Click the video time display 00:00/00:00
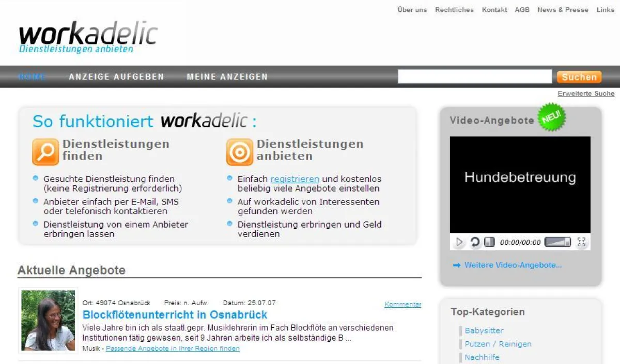 click(x=520, y=243)
